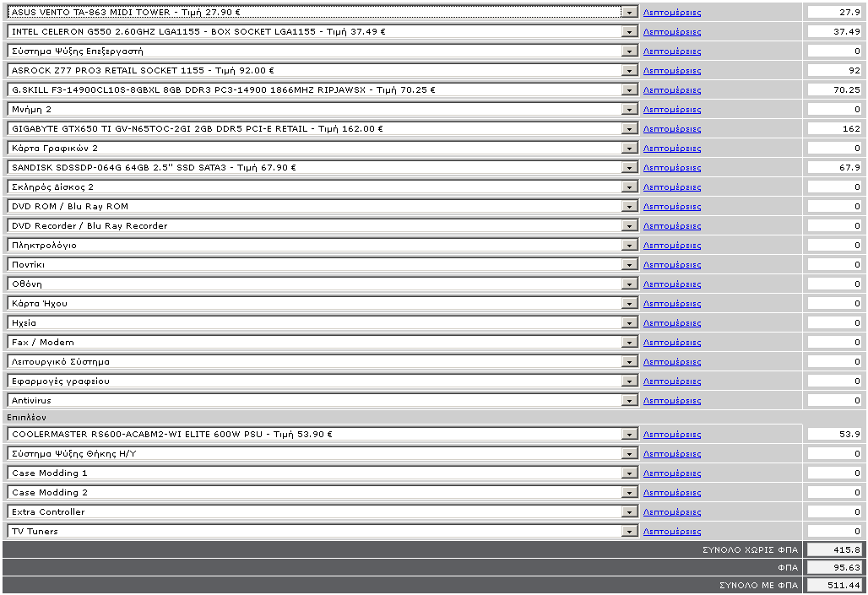This screenshot has width=868, height=595.
Task: Expand the Σύστημα Ψύξης Θήκης Η/Υ dropdown
Action: [323, 453]
